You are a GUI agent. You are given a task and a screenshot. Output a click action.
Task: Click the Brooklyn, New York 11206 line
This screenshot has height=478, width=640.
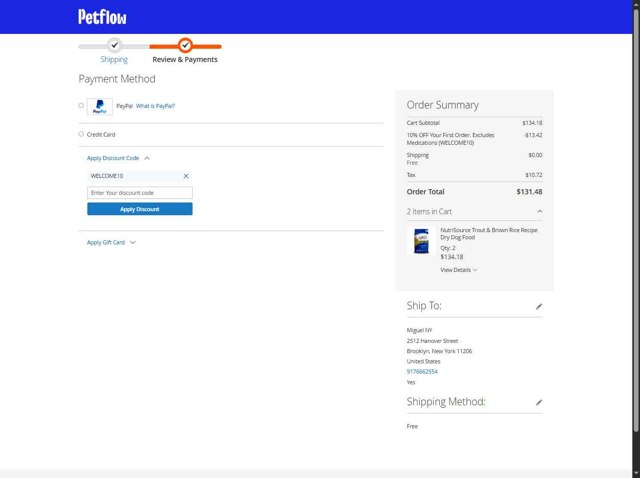coord(439,351)
